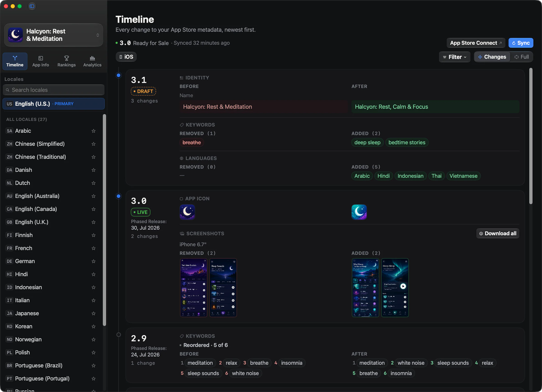Screen dimensions: 542x392
Task: Click the locales list scrollbar
Action: point(104,220)
